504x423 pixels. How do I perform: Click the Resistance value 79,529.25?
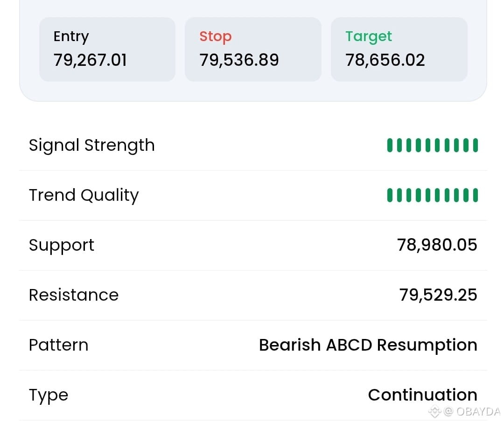438,295
